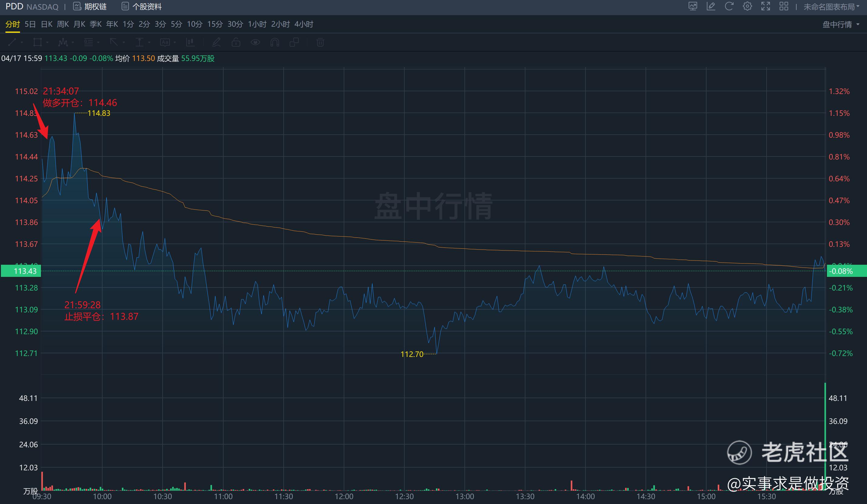Open the 期权链 options chain icon

click(77, 7)
